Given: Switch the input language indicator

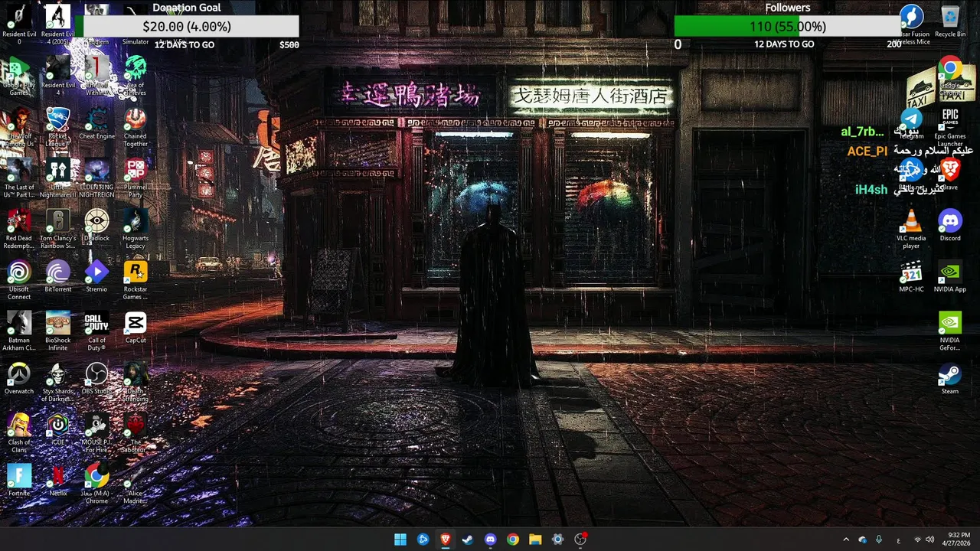Looking at the screenshot, I should click(x=898, y=540).
